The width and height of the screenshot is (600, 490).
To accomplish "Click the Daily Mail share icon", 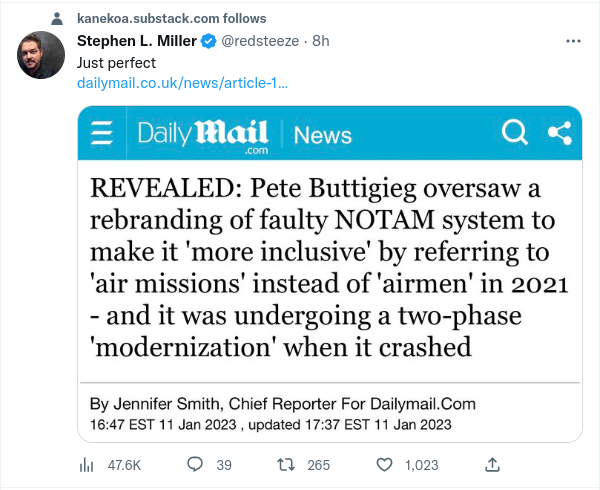I will [x=558, y=133].
